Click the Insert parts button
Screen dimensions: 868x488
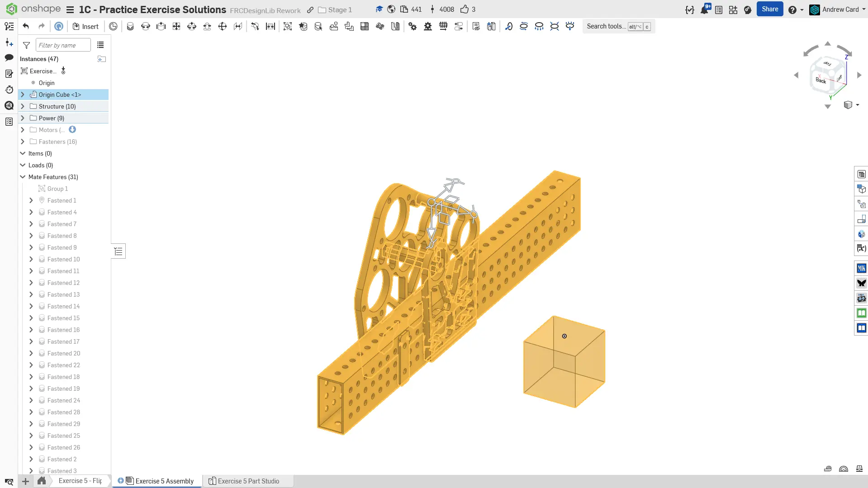click(x=85, y=26)
